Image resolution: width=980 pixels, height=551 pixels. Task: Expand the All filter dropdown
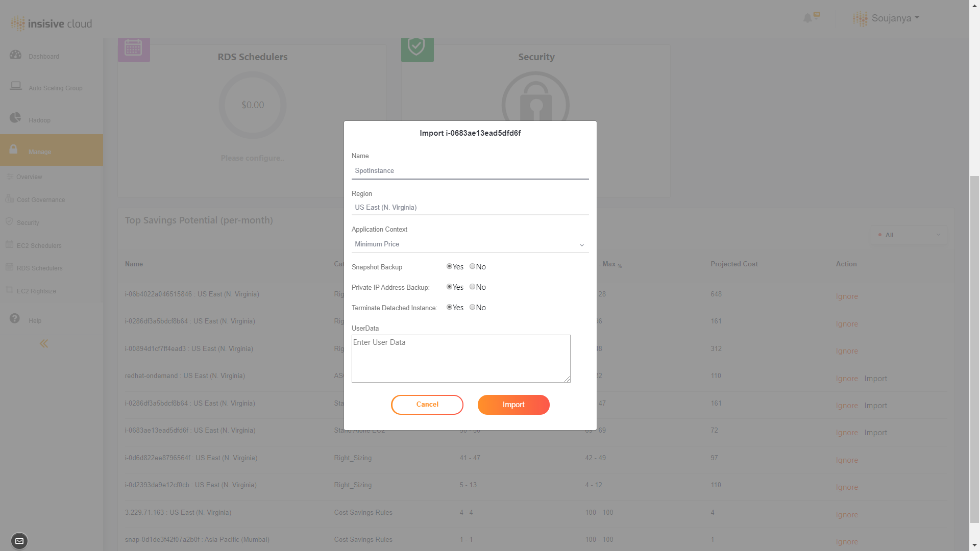tap(909, 235)
